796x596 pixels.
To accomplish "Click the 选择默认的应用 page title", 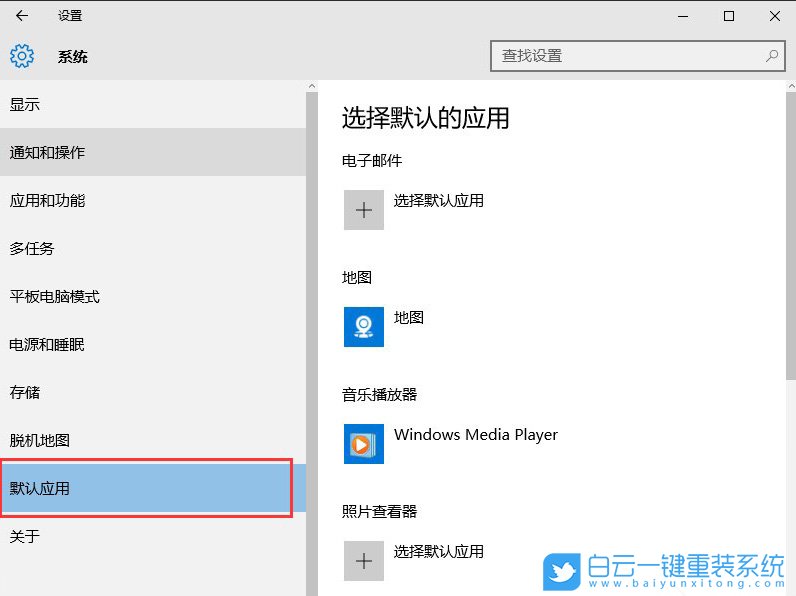I will click(425, 118).
